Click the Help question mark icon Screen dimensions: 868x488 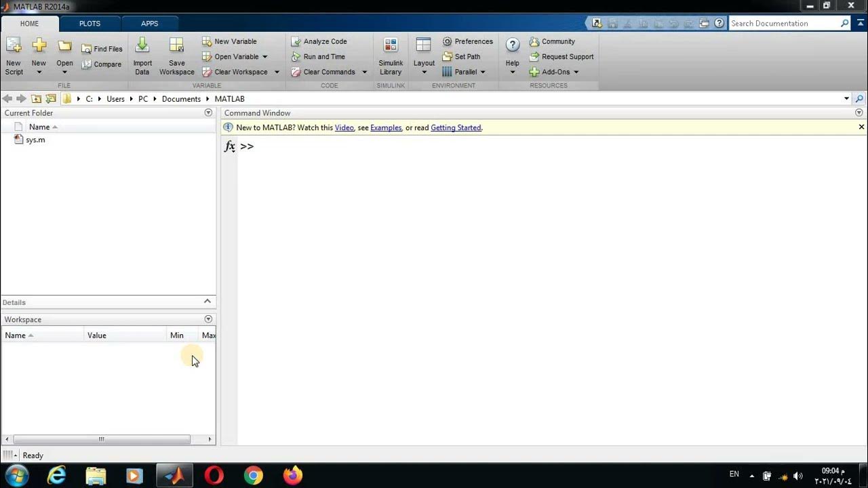[x=513, y=45]
